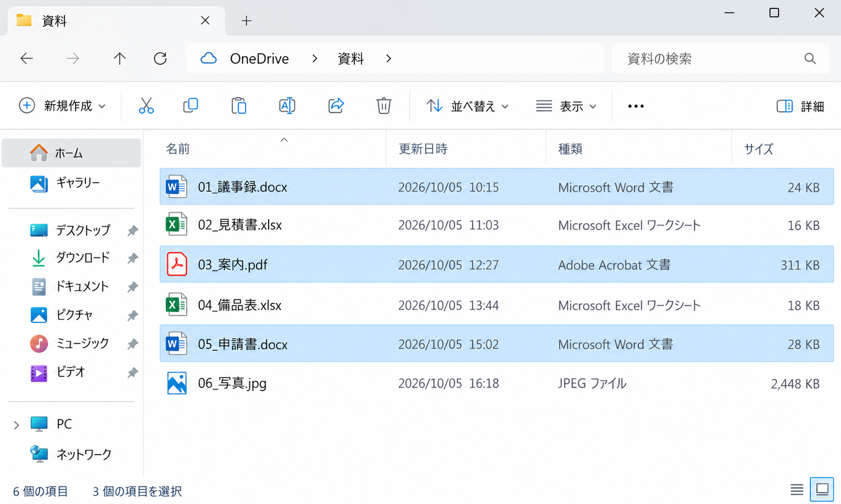Select the 資料 window tab

(116, 21)
